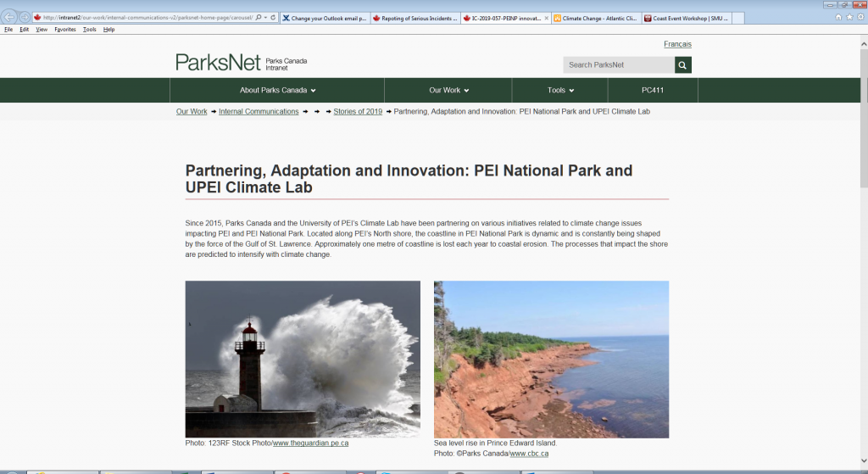This screenshot has height=474, width=868.
Task: Open the File menu
Action: 8,30
